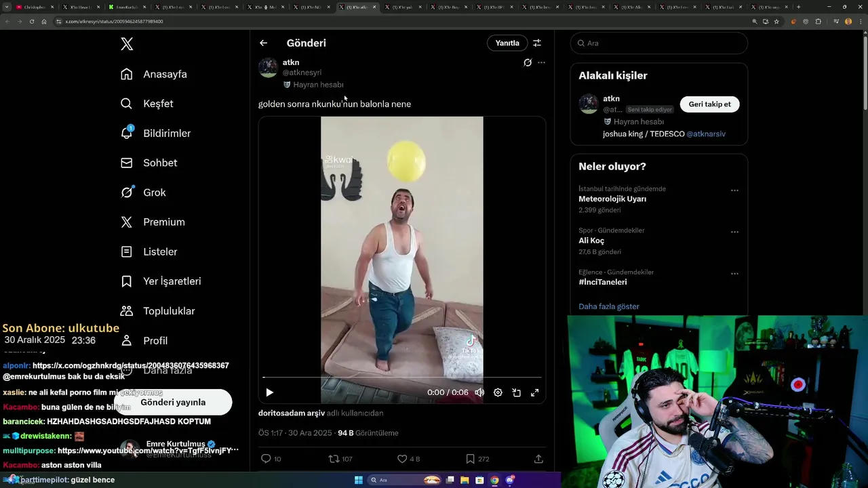Click the Gönderi yayınla button
868x488 pixels.
(x=173, y=402)
